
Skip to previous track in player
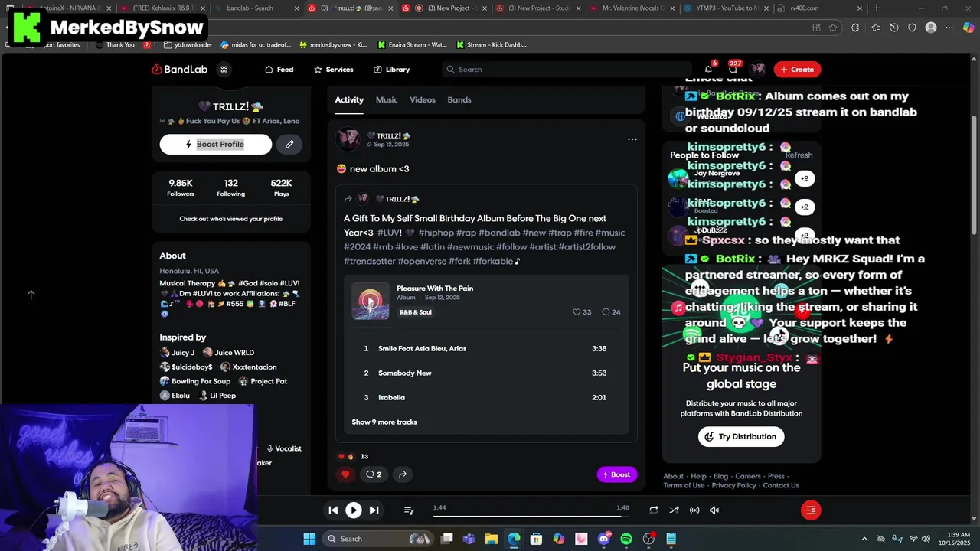[x=333, y=510]
